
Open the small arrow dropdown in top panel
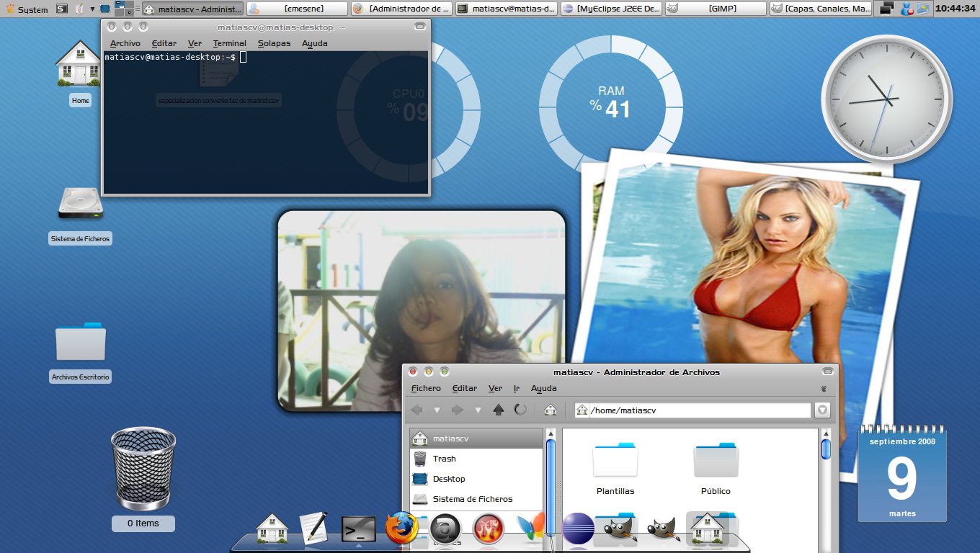tap(92, 9)
